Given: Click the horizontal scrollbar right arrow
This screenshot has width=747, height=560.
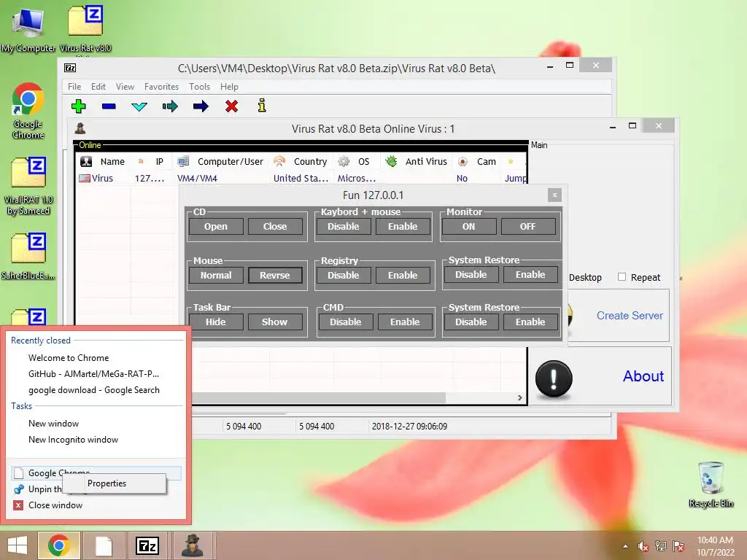Looking at the screenshot, I should tap(519, 397).
